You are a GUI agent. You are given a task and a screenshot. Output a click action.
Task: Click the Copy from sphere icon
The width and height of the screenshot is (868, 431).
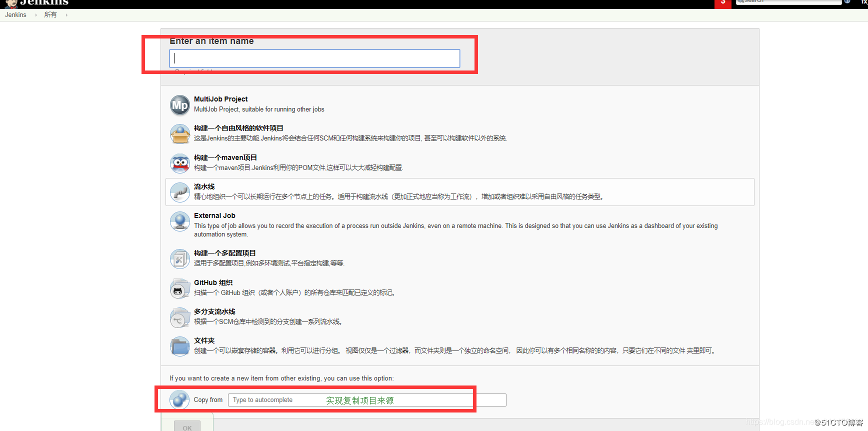[x=179, y=400]
